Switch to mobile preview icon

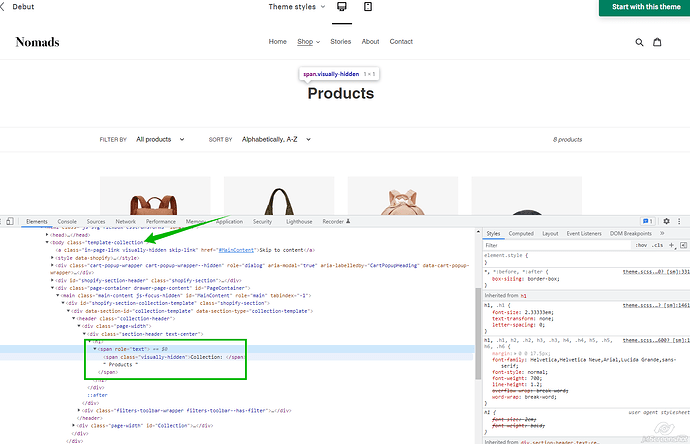tap(368, 7)
